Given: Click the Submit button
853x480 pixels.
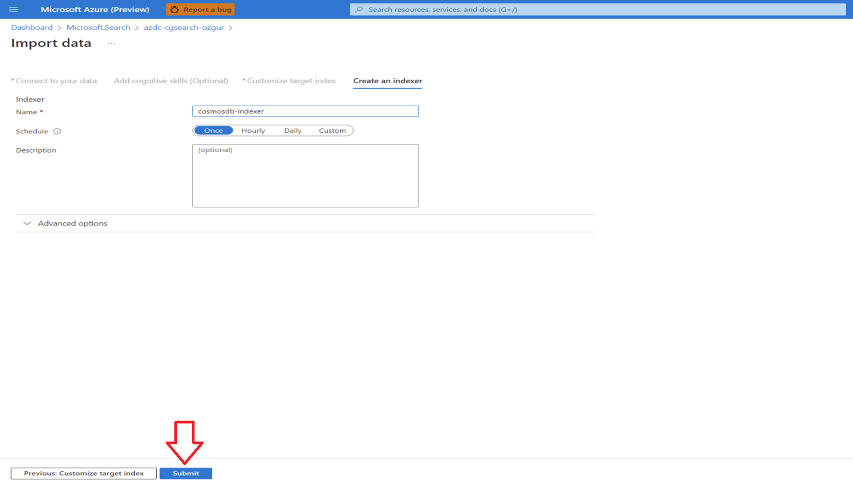Looking at the screenshot, I should coord(186,473).
